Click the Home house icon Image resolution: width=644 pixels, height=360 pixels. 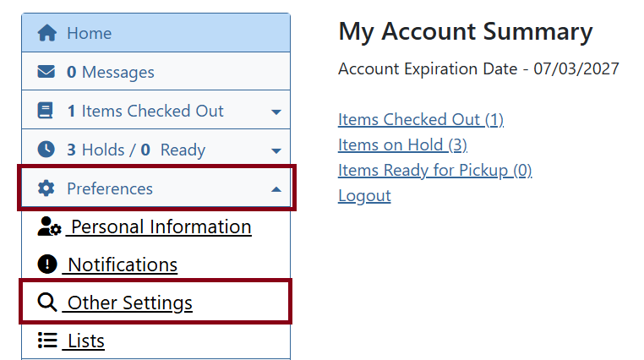(47, 33)
